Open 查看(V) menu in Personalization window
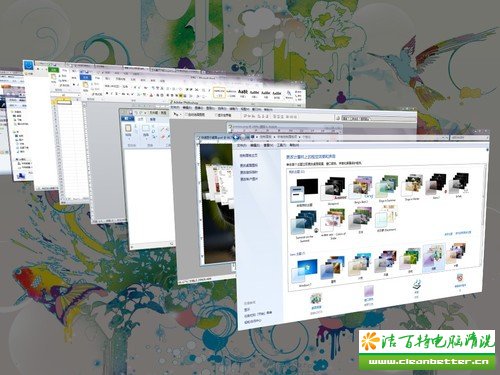Viewport: 500px width, 375px height. 268,145
